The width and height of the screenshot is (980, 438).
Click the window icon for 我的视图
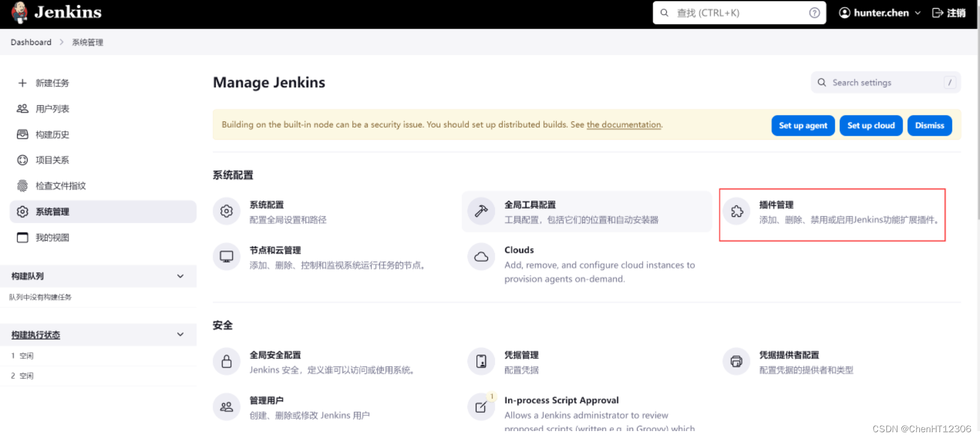tap(23, 237)
